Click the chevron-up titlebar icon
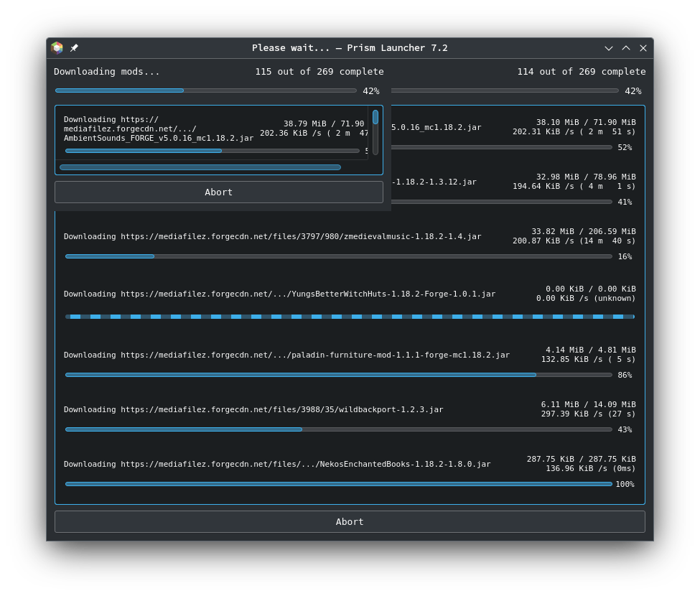The width and height of the screenshot is (700, 596). tap(625, 48)
